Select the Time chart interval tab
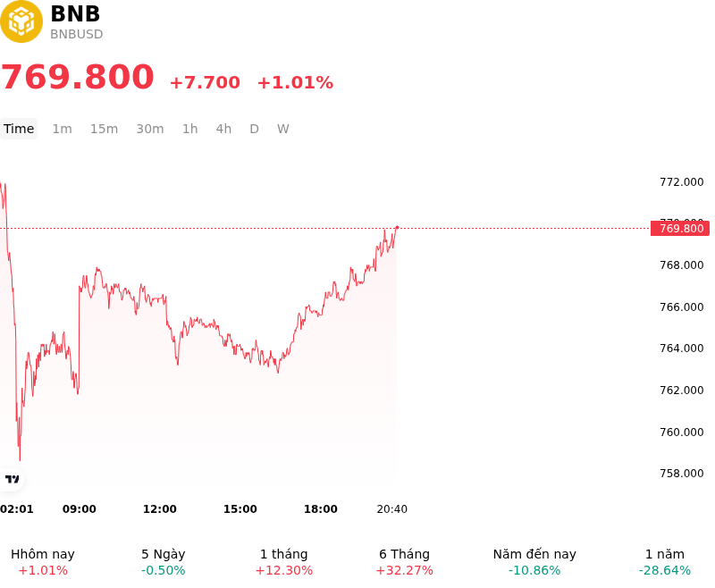The height and width of the screenshot is (588, 715). [19, 129]
